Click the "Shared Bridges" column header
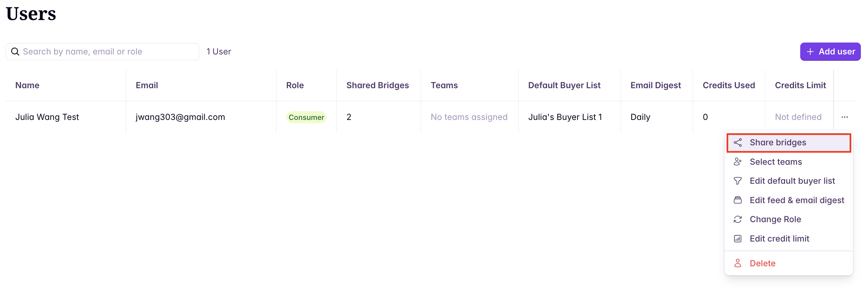The width and height of the screenshot is (868, 292). (x=378, y=85)
